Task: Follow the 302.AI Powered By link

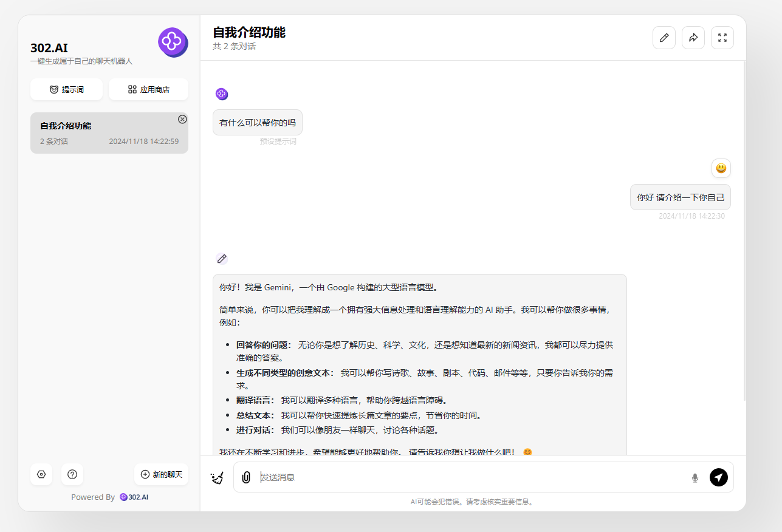Action: pos(134,497)
